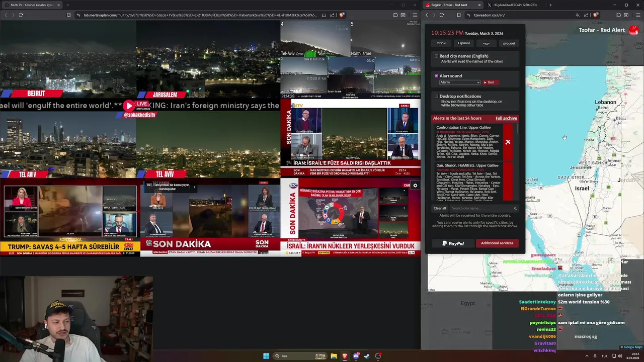The height and width of the screenshot is (362, 644).
Task: Bookmark the Multi TV page
Action: click(x=68, y=15)
